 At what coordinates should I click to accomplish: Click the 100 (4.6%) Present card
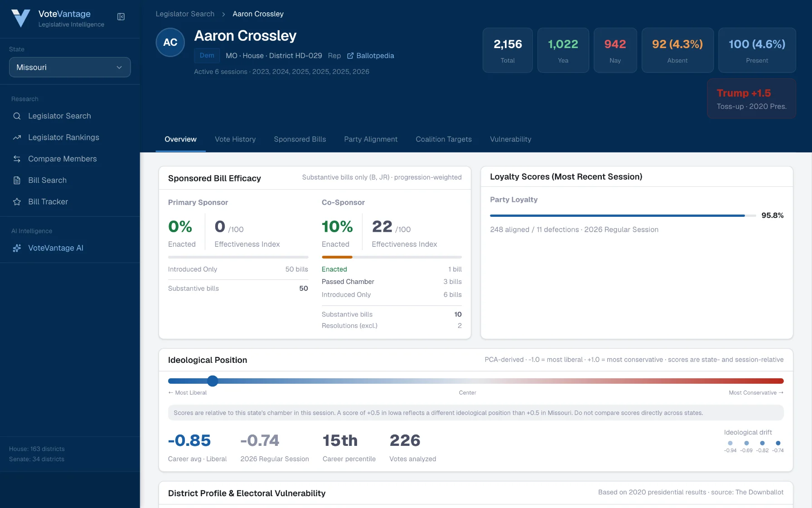[x=757, y=50]
